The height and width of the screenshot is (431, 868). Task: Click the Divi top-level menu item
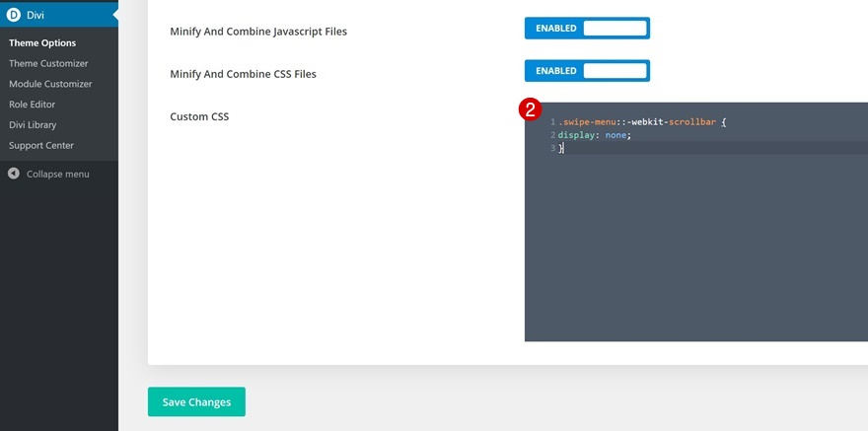pos(58,15)
